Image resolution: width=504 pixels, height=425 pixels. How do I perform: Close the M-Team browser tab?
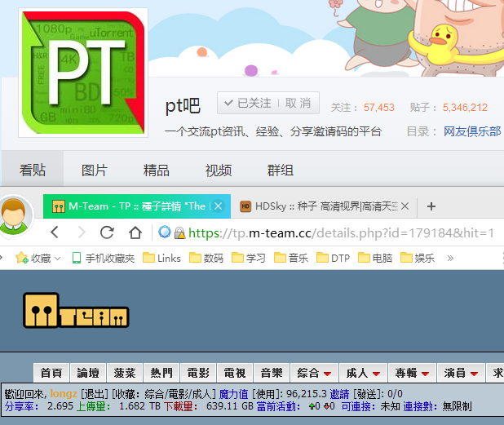[x=219, y=206]
